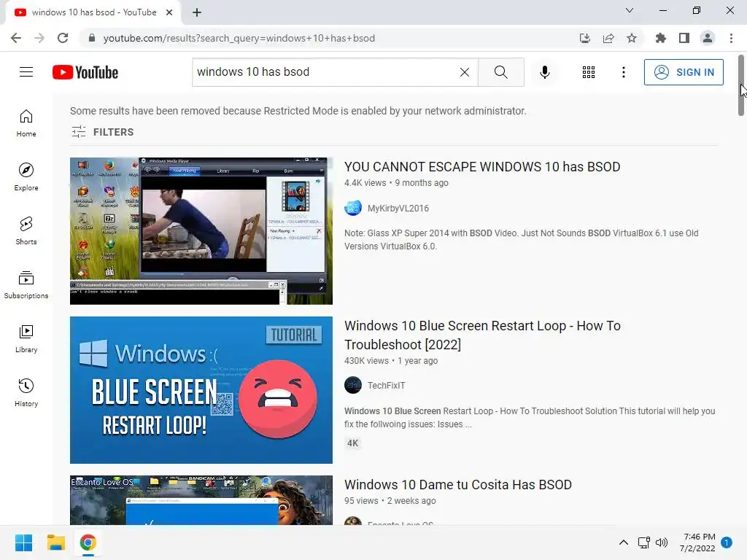The height and width of the screenshot is (560, 747).
Task: Click the browser forward arrow
Action: pyautogui.click(x=39, y=38)
